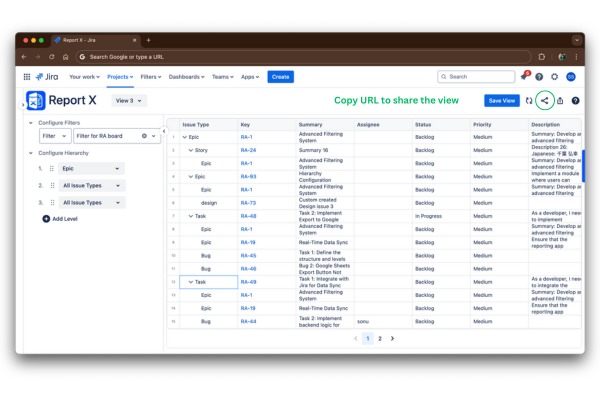
Task: Go back with the browser back arrow
Action: coord(24,57)
